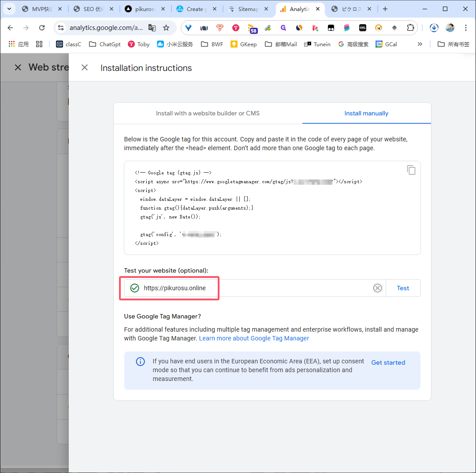Close the Web stream details panel

click(18, 67)
